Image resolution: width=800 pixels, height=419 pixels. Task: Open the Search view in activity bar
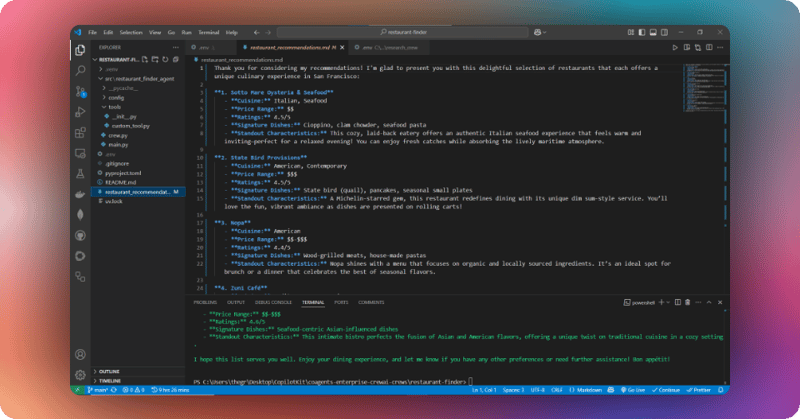(80, 70)
